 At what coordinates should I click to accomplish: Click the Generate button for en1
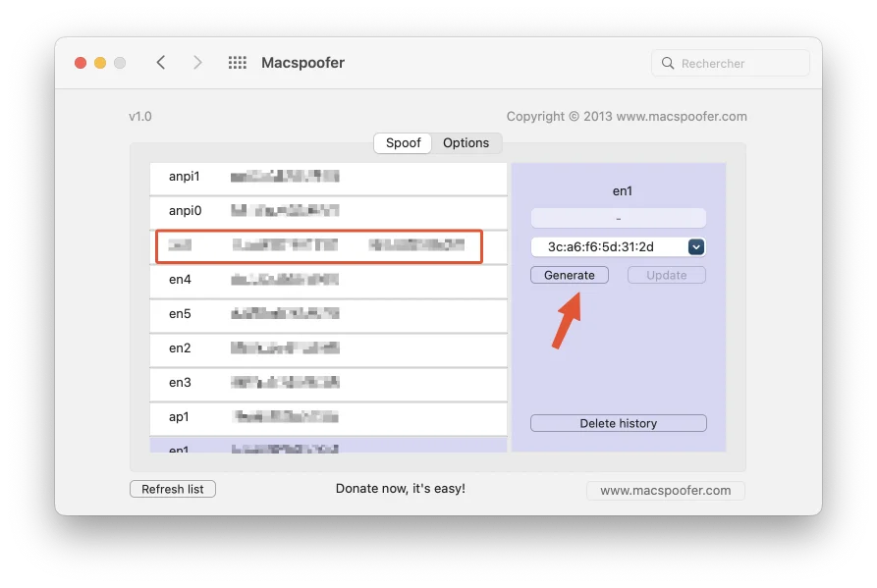tap(570, 275)
